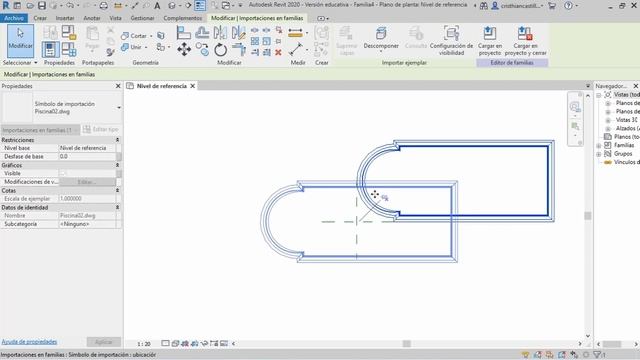Open the Anotar ribbon tab

(92, 18)
